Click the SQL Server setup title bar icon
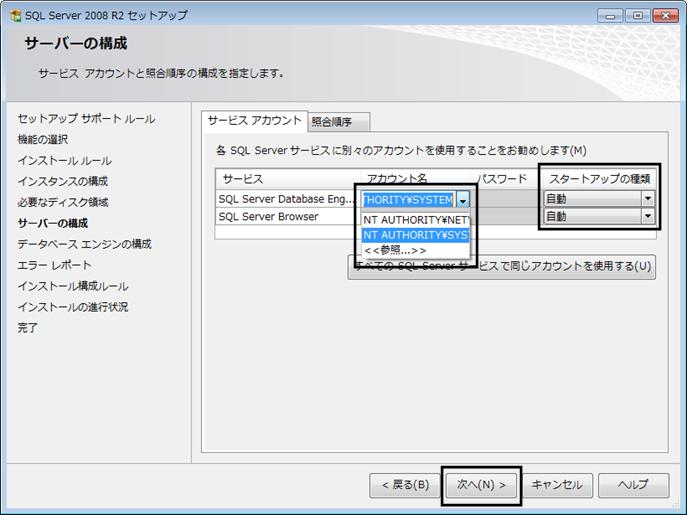This screenshot has width=687, height=515. [15, 16]
